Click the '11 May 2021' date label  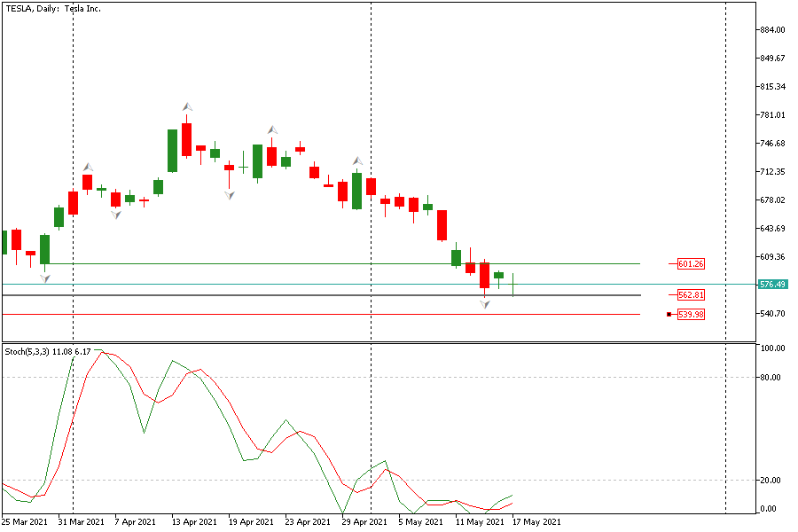(480, 522)
